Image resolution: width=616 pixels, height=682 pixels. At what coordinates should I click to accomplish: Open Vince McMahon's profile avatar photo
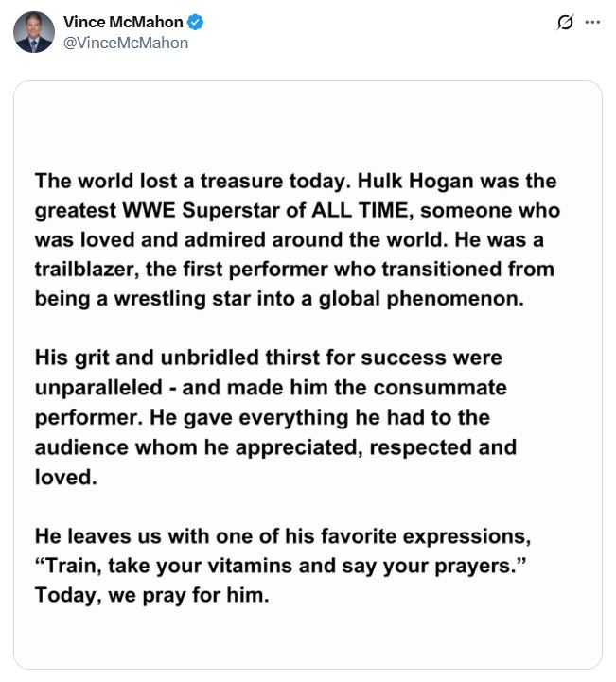34,33
